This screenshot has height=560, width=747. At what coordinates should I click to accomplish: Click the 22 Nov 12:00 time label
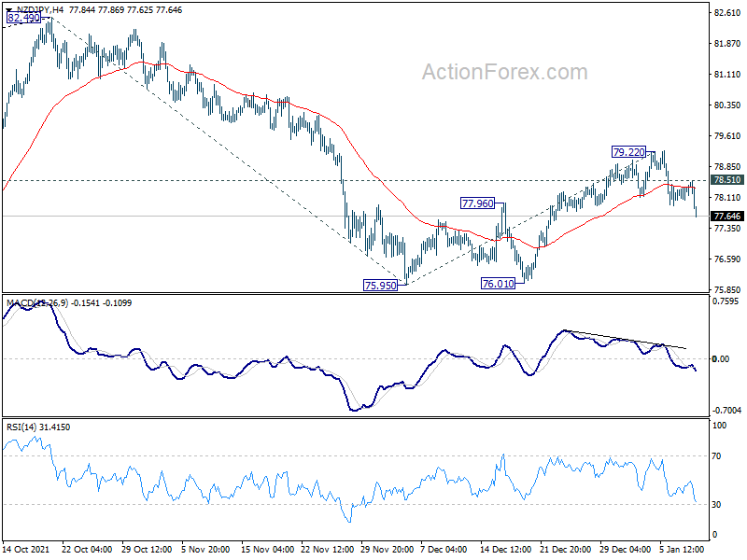pos(328,549)
